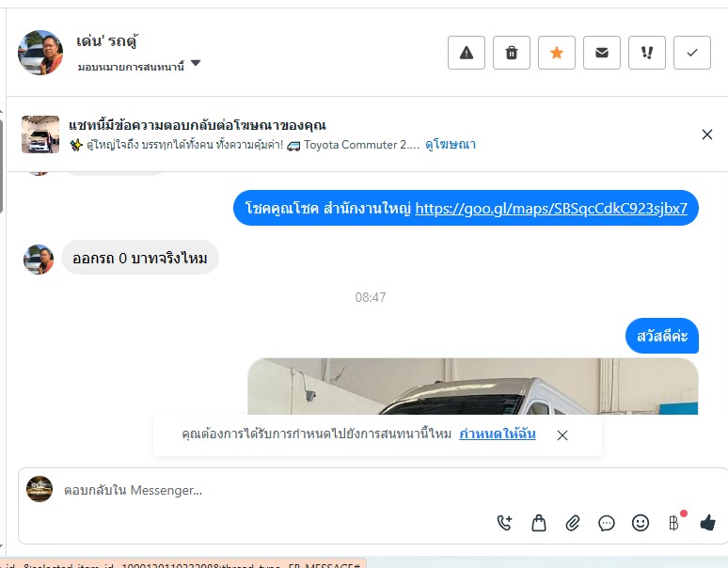Open the shopping bag products icon
The height and width of the screenshot is (568, 728).
pyautogui.click(x=539, y=523)
